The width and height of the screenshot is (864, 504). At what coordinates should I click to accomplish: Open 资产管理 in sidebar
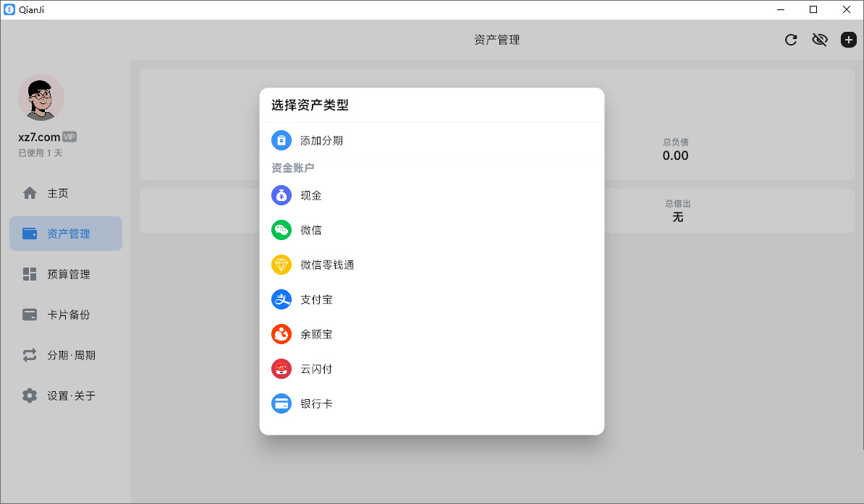[66, 234]
